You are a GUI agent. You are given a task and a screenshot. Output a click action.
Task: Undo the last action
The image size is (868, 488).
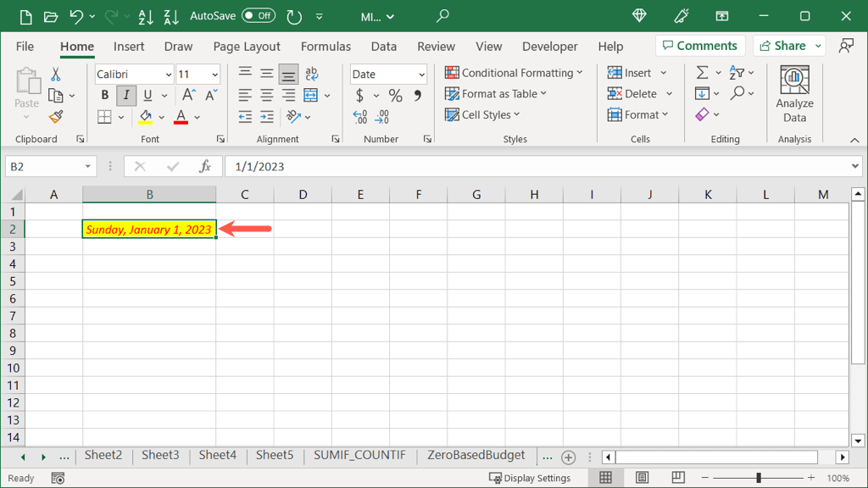pyautogui.click(x=75, y=17)
